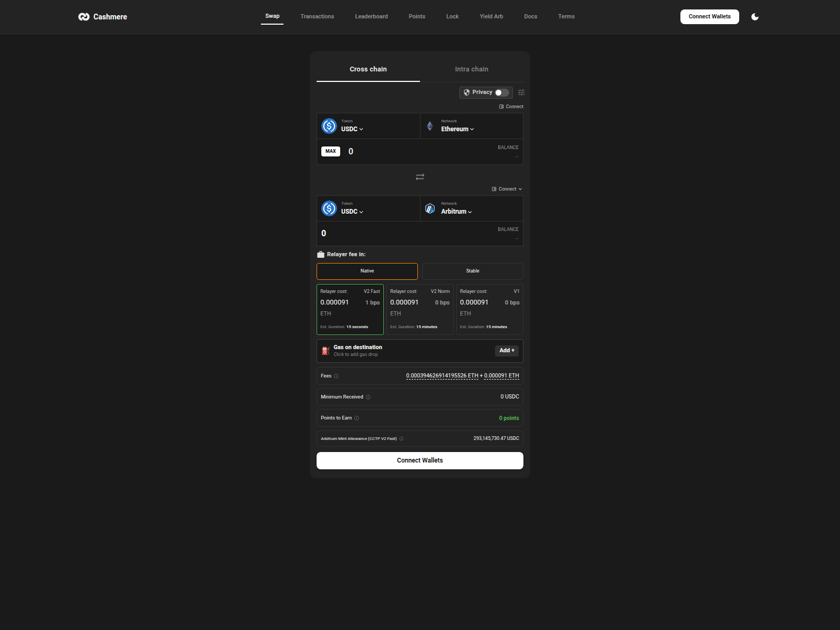Screen dimensions: 840x630
Task: Expand destination Connect wallet dropdown
Action: tap(507, 189)
